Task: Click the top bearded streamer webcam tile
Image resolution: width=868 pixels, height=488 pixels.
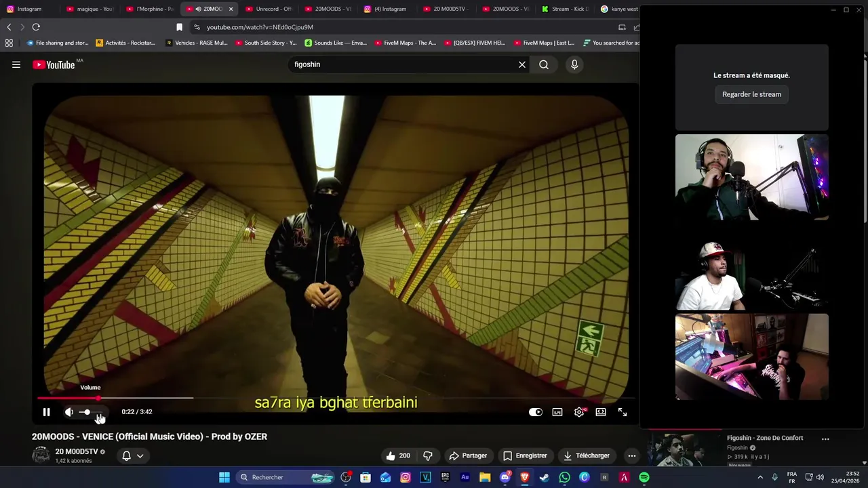Action: click(x=751, y=177)
